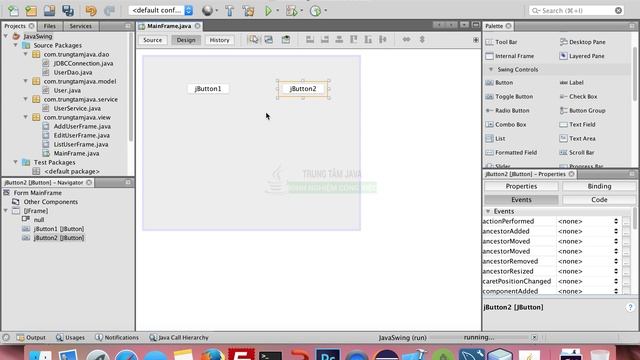Screen dimensions: 640x360
Task: Pick Combo Box from the Palette
Action: (506, 124)
